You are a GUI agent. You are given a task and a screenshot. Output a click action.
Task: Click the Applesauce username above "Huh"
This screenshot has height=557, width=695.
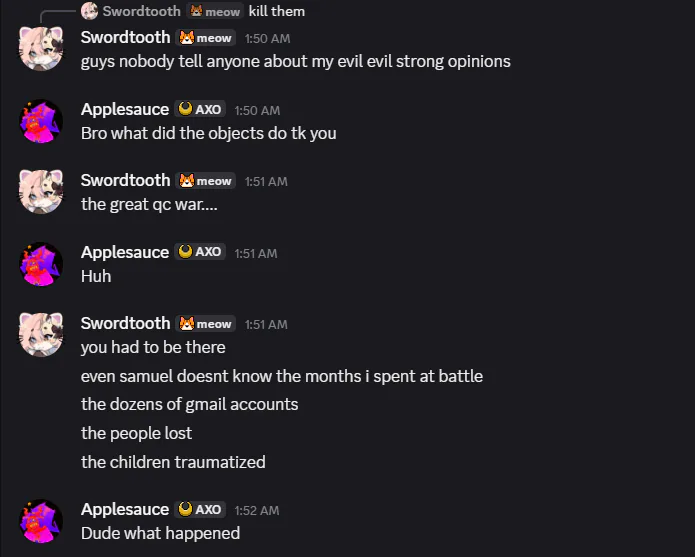point(125,252)
